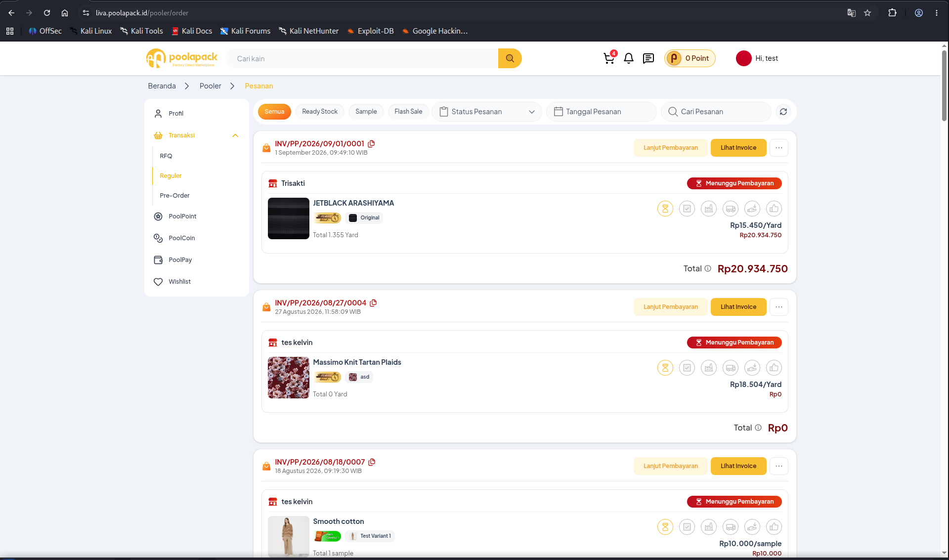Open the shopping cart icon
The height and width of the screenshot is (560, 949).
point(609,58)
